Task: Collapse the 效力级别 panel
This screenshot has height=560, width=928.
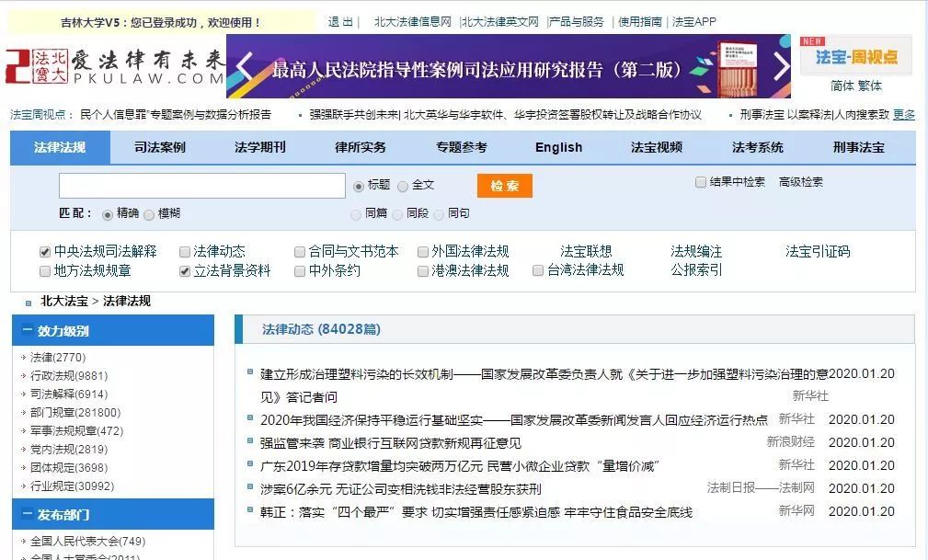Action: coord(24,331)
